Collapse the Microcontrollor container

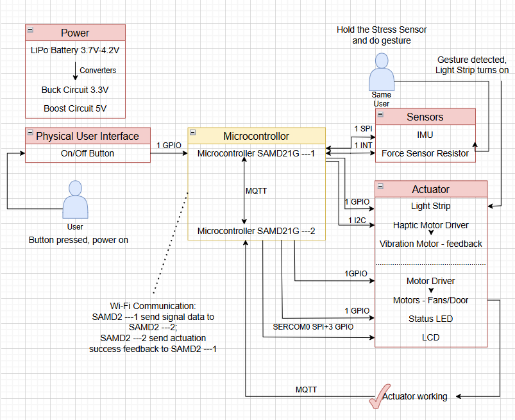point(193,134)
